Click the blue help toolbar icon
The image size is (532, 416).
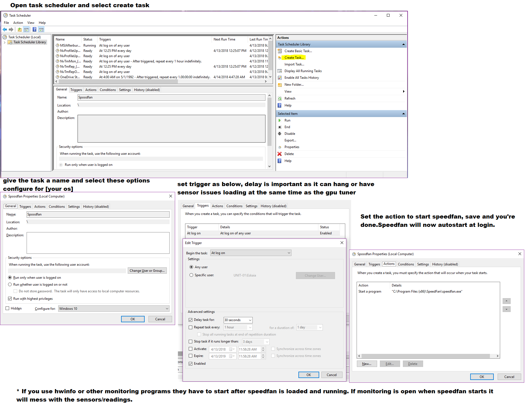point(34,29)
